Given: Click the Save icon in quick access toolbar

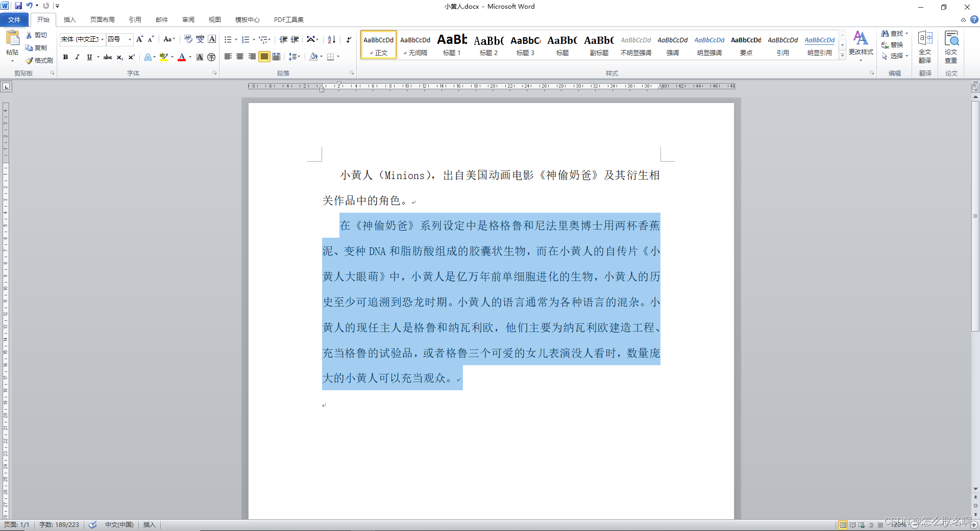Looking at the screenshot, I should (18, 6).
